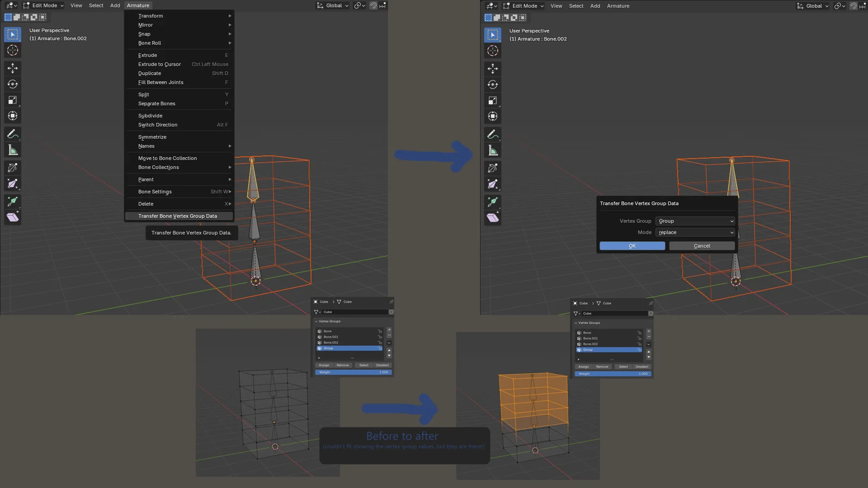Screen dimensions: 868x488
Task: Click the Assign button in the left panel
Action: tap(324, 365)
